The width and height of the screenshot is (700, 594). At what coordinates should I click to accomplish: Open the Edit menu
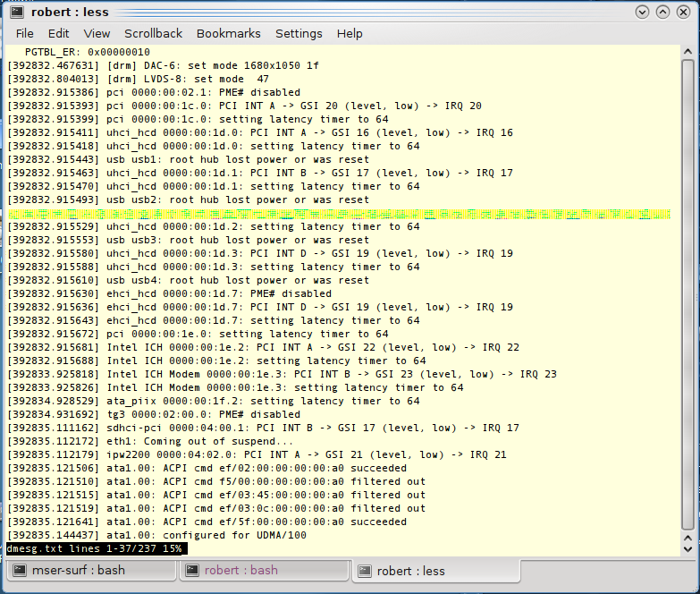(x=58, y=33)
